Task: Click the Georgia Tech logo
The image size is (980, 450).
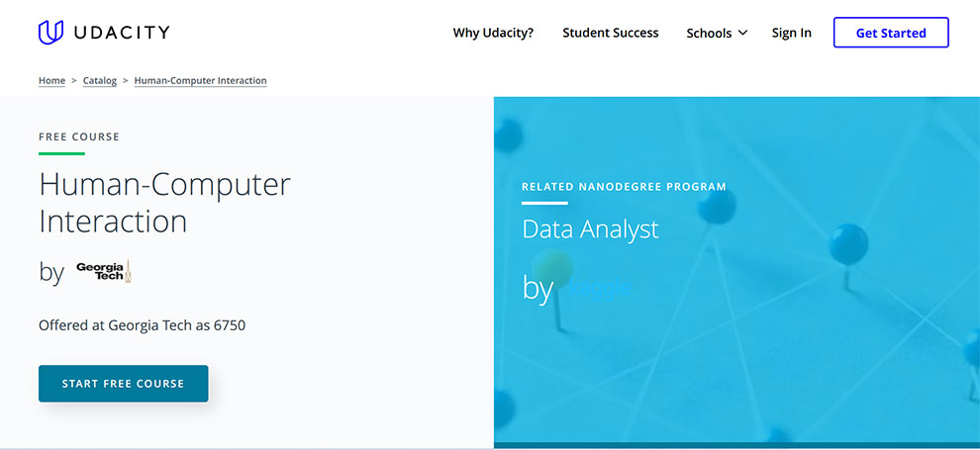Action: [x=104, y=271]
